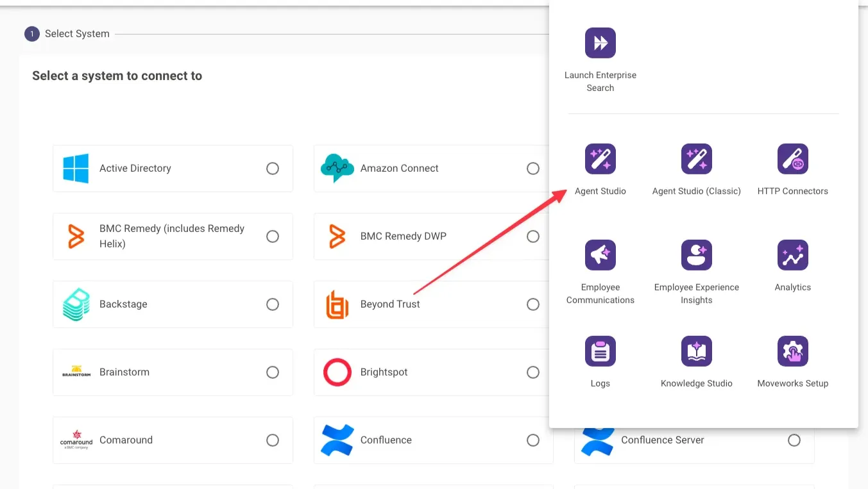Select the Beyond Trust radio button
The width and height of the screenshot is (868, 489).
click(x=533, y=304)
